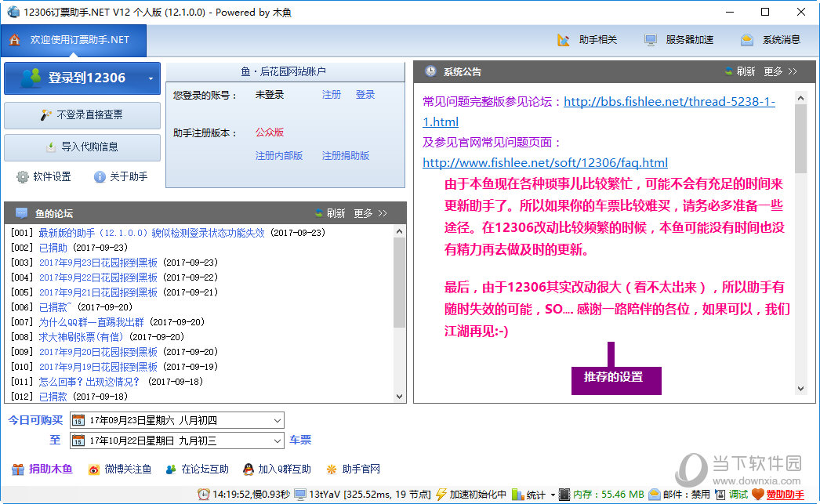Viewport: 820px width, 504px height.
Task: Open forum post 为什么QQ群一直踢我出群
Action: (92, 322)
